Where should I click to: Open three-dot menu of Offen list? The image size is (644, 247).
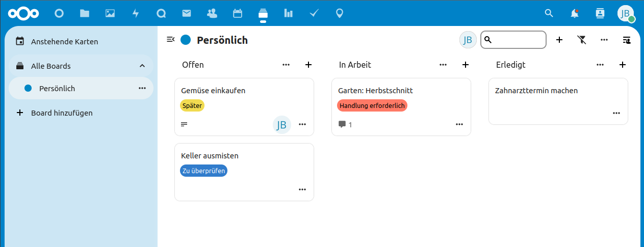click(286, 65)
